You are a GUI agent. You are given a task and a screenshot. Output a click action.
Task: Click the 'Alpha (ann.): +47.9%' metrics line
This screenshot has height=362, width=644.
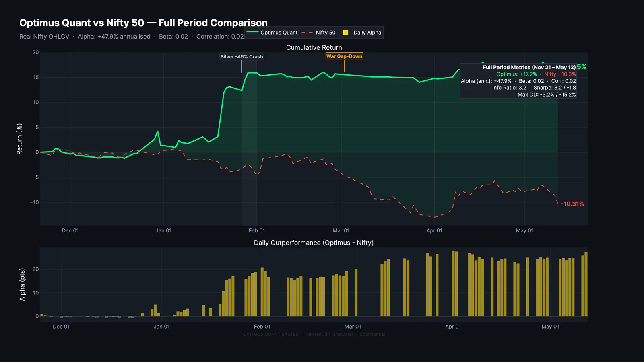[x=486, y=81]
